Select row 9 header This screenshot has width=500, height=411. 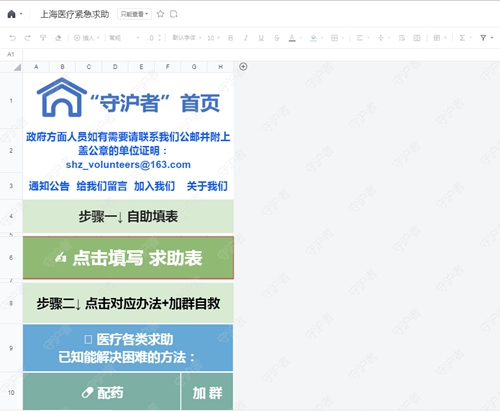coord(11,348)
